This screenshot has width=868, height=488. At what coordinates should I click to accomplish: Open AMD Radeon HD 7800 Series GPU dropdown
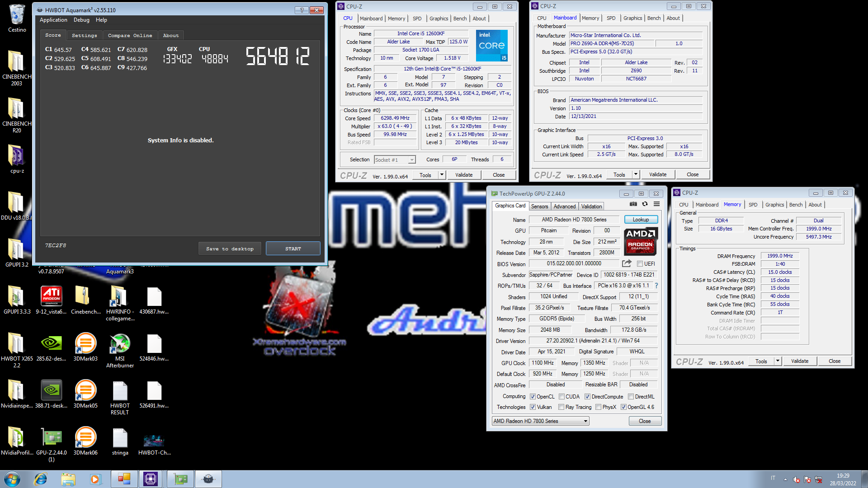coord(540,421)
